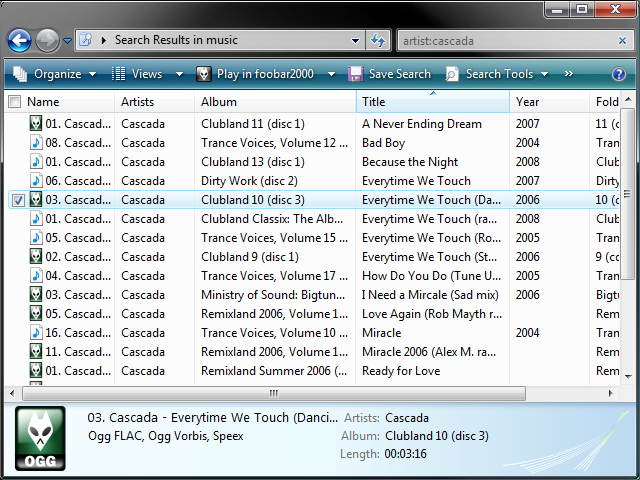Open Help via the blue question mark

[619, 74]
